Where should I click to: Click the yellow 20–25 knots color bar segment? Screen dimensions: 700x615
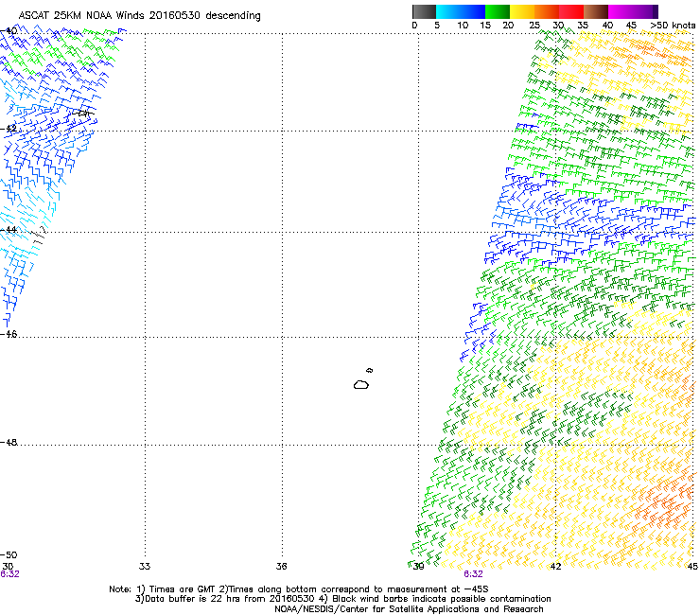(522, 11)
